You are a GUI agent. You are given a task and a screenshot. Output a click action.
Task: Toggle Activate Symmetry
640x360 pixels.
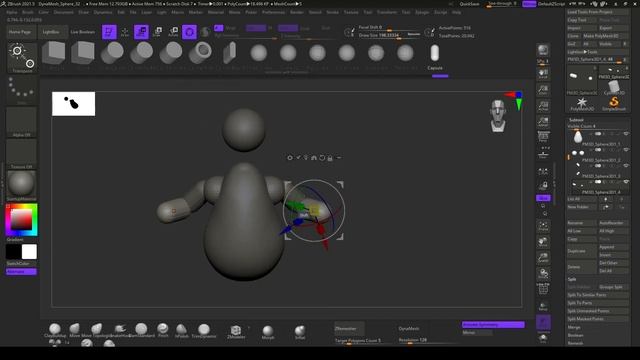coord(493,324)
